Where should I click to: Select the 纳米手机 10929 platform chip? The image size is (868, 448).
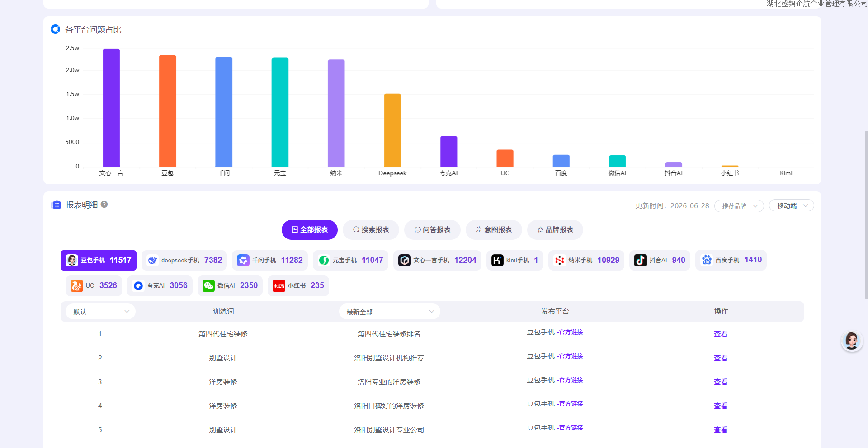click(x=586, y=260)
